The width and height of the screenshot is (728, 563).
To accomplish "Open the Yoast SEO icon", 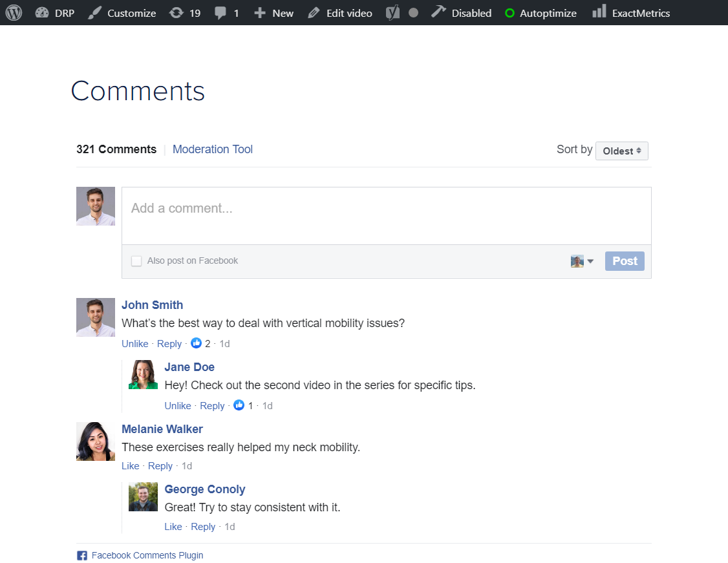I will (393, 12).
